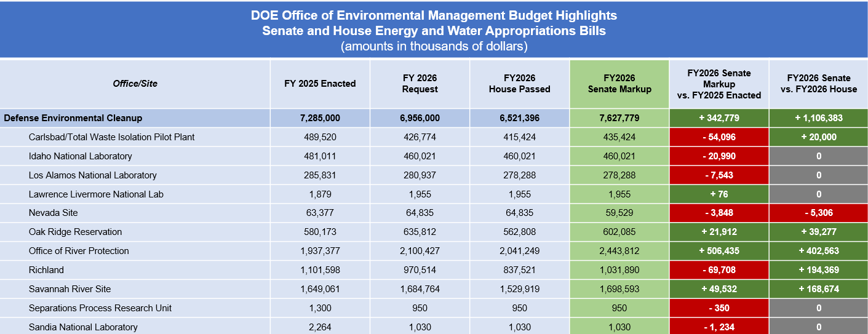Click the 489,520 Carlsbad enacted value
868x334 pixels.
tap(320, 137)
